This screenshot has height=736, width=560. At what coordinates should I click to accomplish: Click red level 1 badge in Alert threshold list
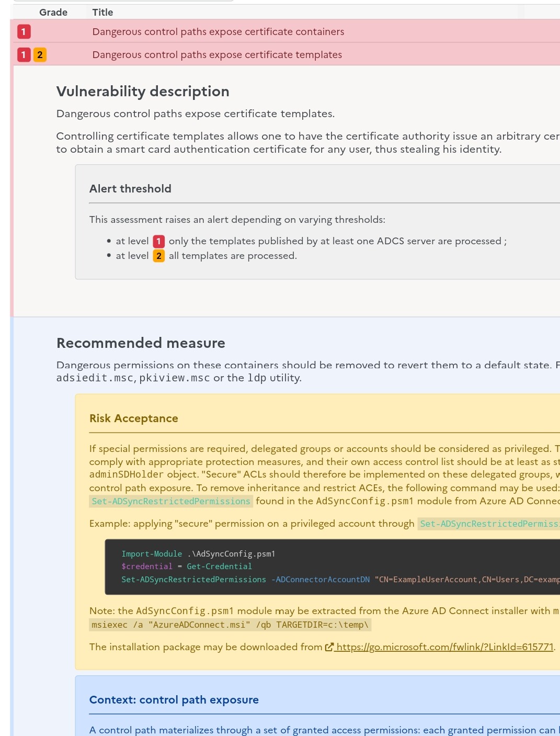(158, 241)
